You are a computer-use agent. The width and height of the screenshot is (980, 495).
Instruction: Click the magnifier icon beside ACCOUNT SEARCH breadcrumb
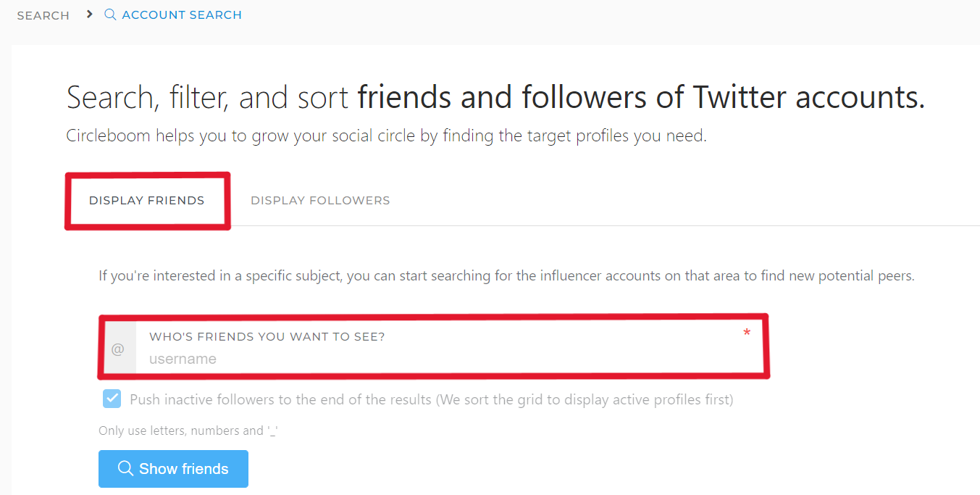109,14
